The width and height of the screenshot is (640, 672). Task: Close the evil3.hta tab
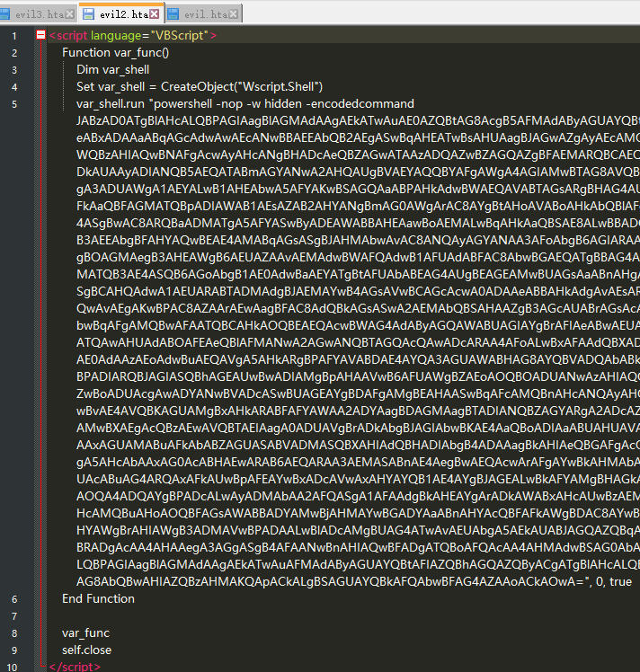[70, 14]
